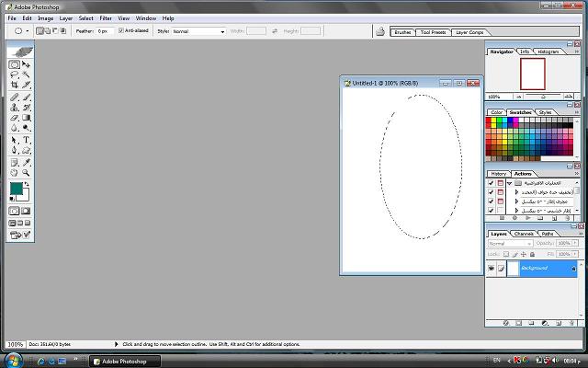588x368 pixels.
Task: Hide the Background layer using eye icon
Action: click(x=491, y=269)
